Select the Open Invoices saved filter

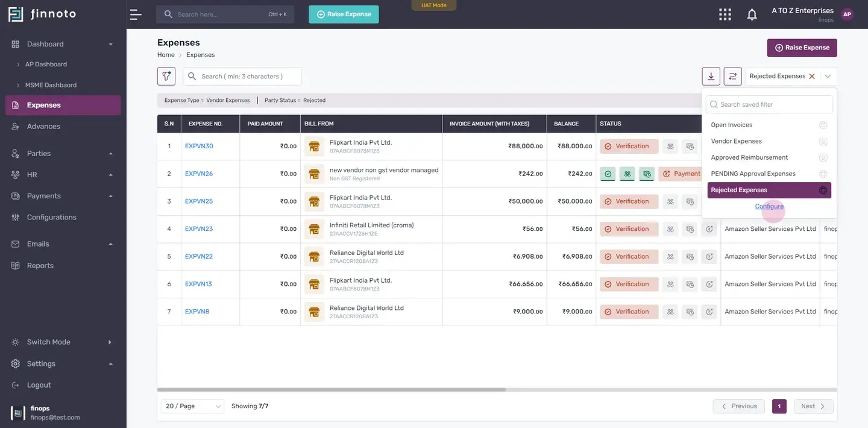769,125
